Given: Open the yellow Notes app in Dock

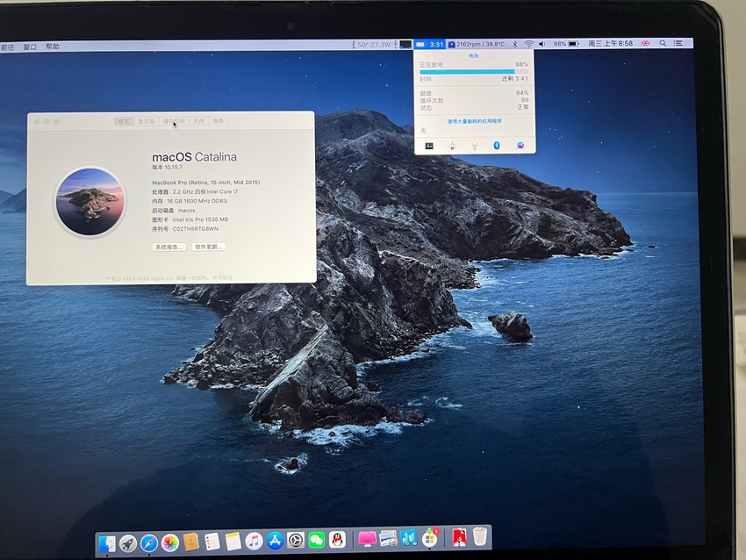Looking at the screenshot, I should click(x=233, y=542).
